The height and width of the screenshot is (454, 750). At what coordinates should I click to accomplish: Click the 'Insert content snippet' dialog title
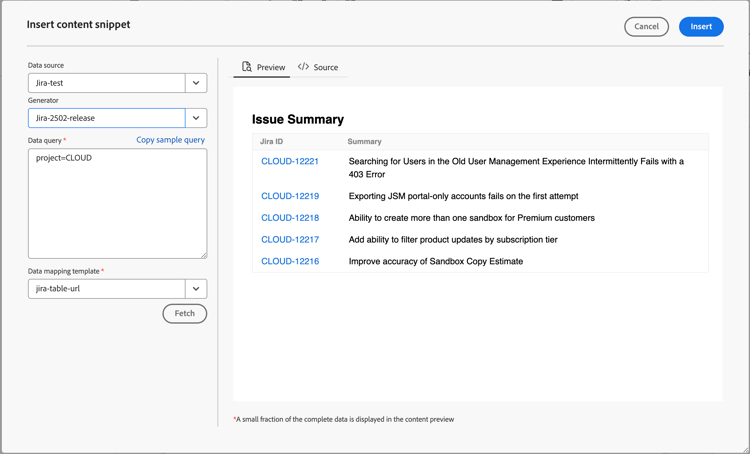[x=78, y=24]
